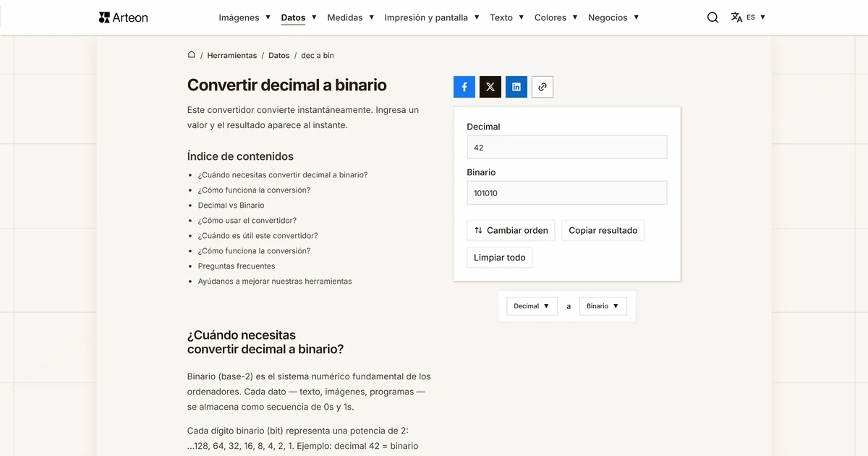Jump to 'Preguntas frecuentes' section
This screenshot has height=456, width=868.
pyautogui.click(x=237, y=266)
